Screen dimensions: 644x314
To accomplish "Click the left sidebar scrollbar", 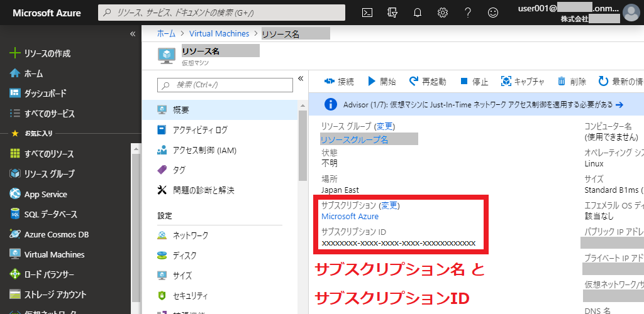I will (136, 227).
